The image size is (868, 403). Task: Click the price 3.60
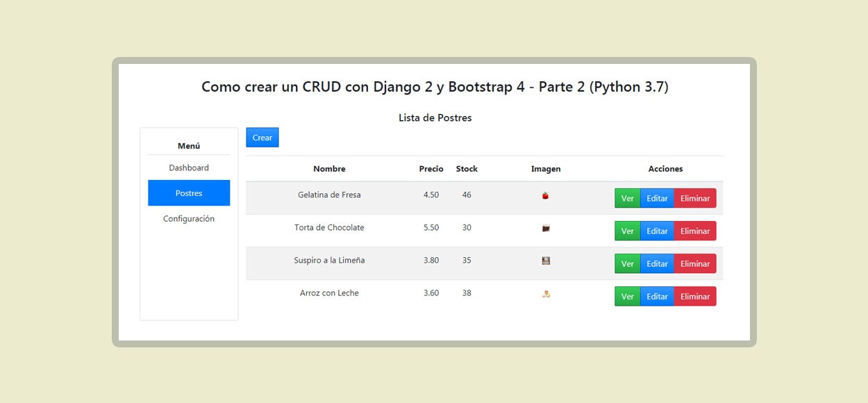click(x=431, y=293)
